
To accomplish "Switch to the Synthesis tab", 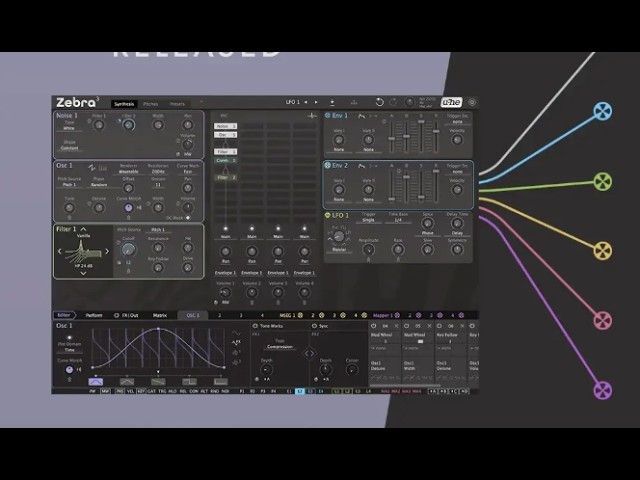I will (x=124, y=104).
